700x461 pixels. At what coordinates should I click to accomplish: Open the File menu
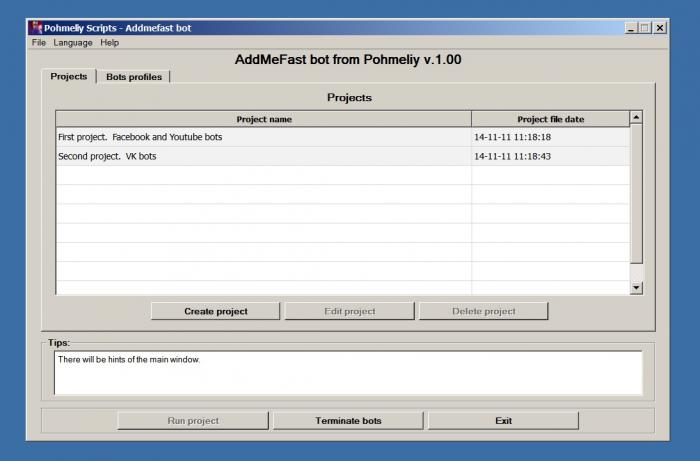point(38,43)
